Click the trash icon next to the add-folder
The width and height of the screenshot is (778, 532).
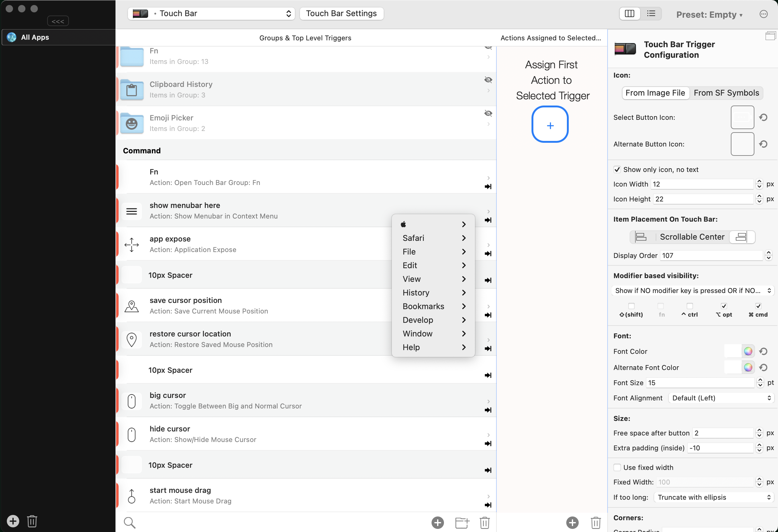point(485,522)
